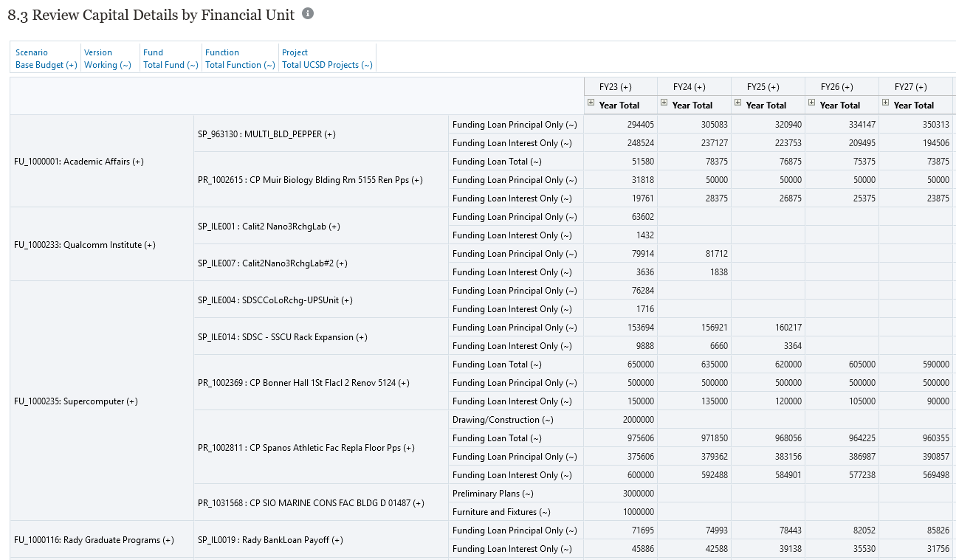The height and width of the screenshot is (560, 956).
Task: Select SP_IL0019 : Rady BankLoan Payoff row
Action: pos(270,540)
